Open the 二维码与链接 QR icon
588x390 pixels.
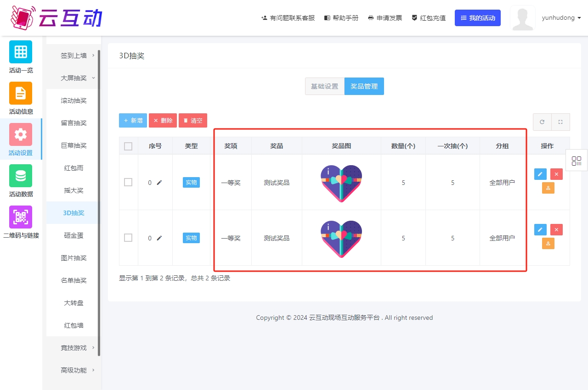point(21,217)
